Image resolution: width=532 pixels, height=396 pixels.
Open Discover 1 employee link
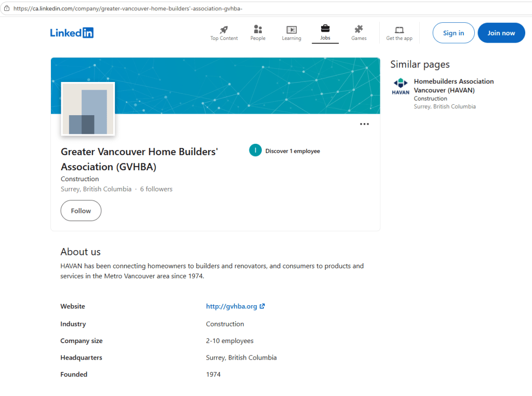(x=292, y=151)
